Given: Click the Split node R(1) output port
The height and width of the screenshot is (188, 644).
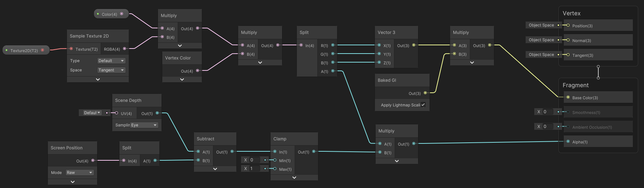Looking at the screenshot, I should point(333,45).
